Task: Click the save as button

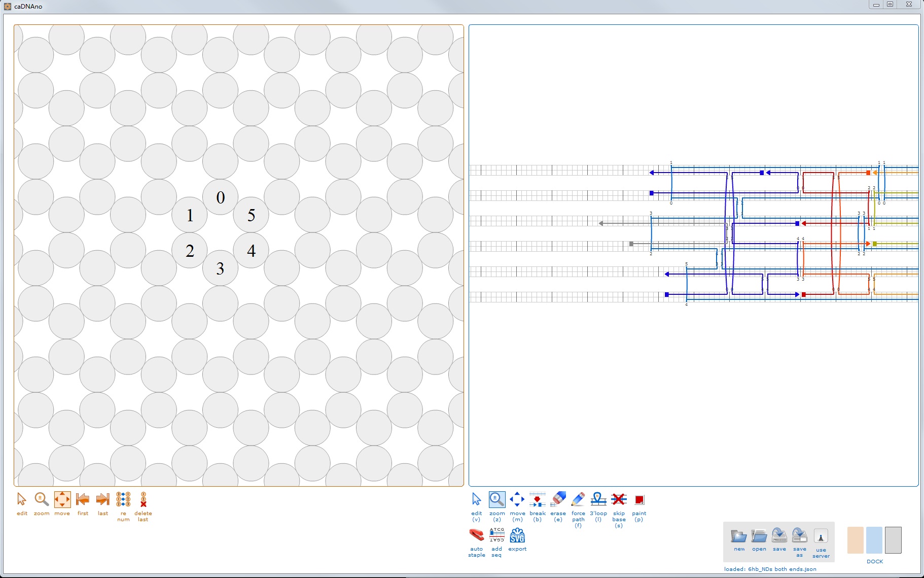Action: pyautogui.click(x=799, y=536)
